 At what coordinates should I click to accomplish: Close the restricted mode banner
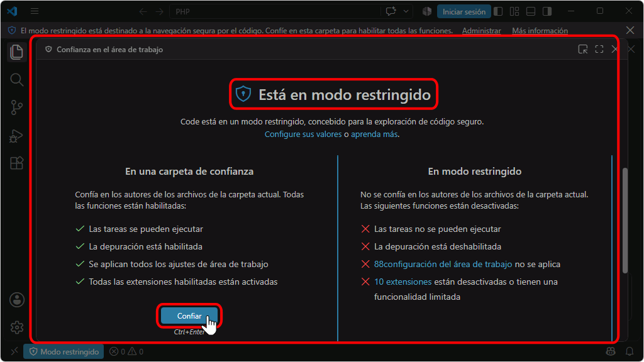tap(630, 30)
